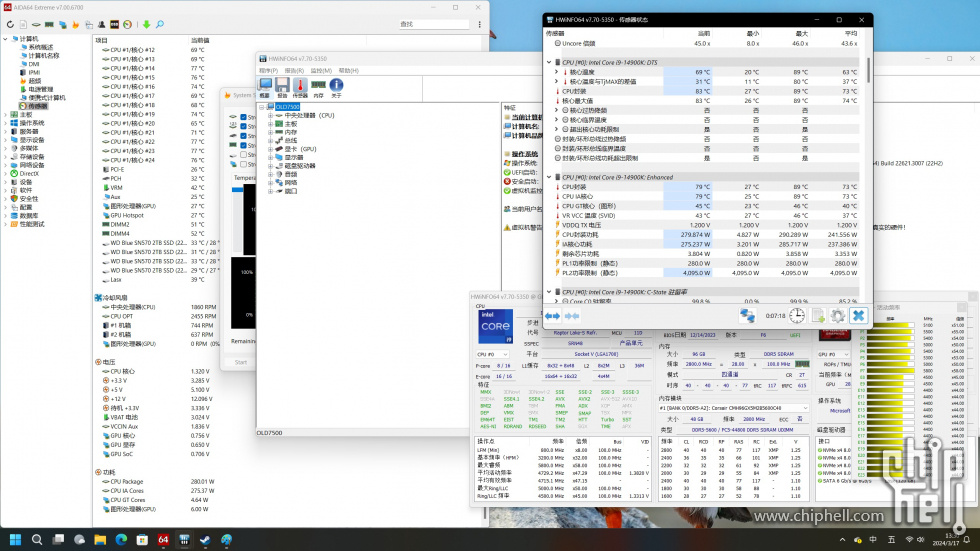Open the AIDA64 three-dot options menu

(x=479, y=24)
